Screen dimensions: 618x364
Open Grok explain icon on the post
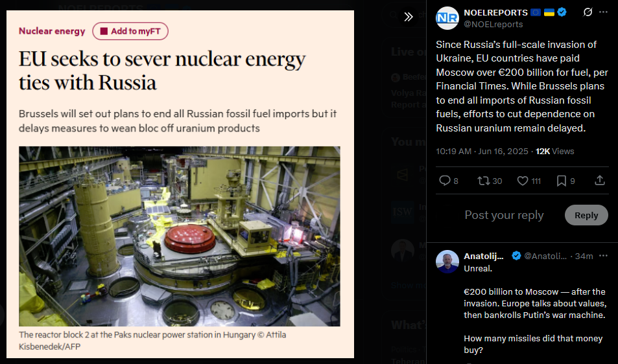(588, 12)
